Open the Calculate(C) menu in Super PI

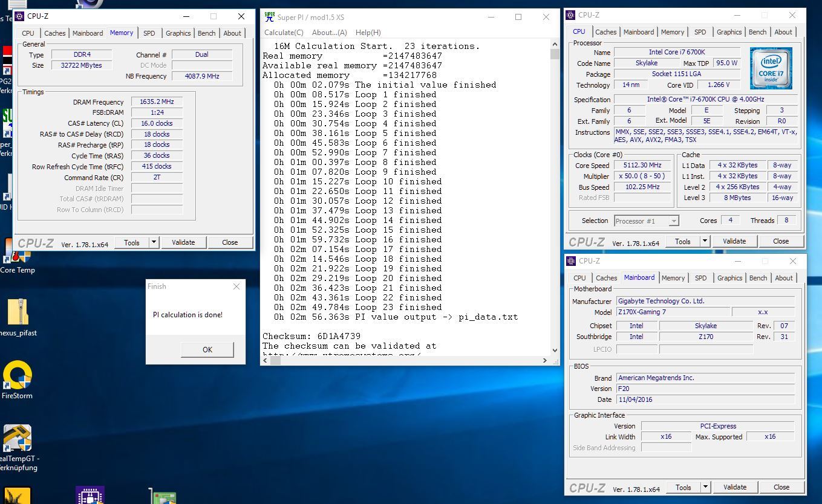pos(284,33)
